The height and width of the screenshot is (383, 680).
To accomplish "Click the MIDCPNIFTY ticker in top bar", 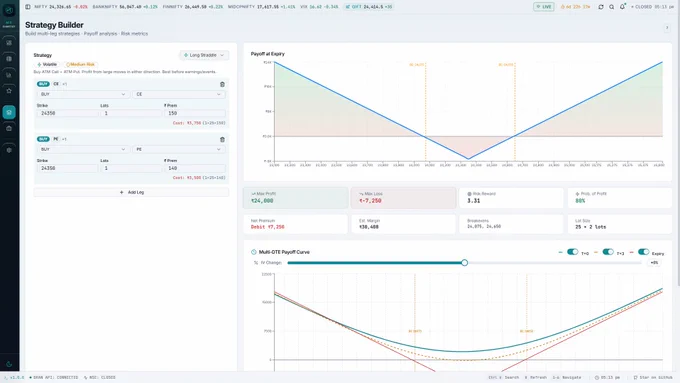I will coord(262,7).
